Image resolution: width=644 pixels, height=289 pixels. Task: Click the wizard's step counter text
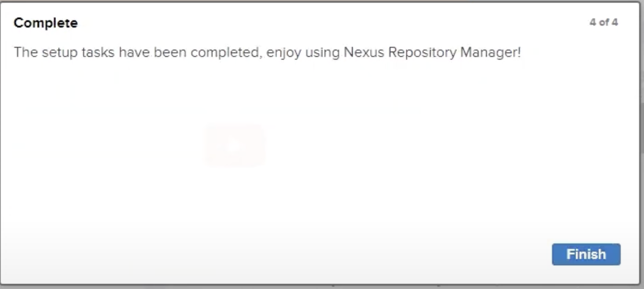(604, 23)
